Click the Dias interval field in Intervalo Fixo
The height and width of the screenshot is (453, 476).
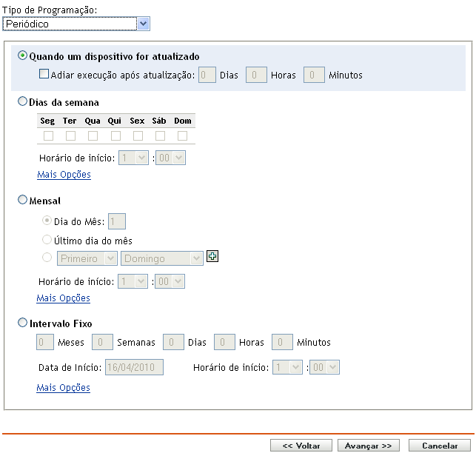pyautogui.click(x=173, y=342)
